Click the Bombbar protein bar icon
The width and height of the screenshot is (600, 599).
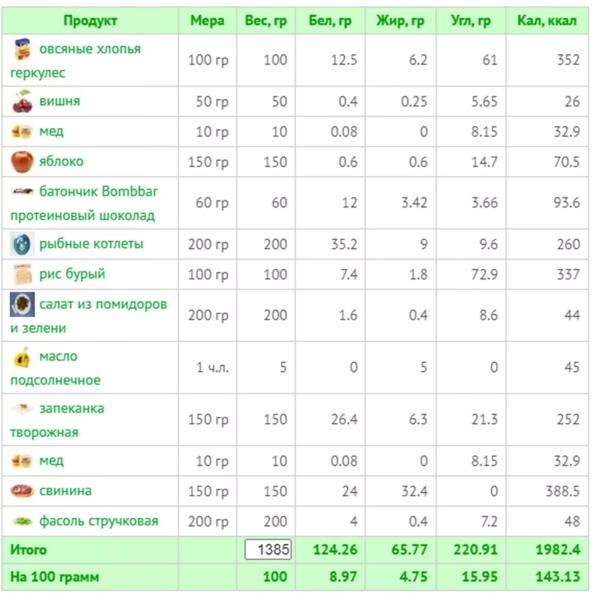point(22,191)
